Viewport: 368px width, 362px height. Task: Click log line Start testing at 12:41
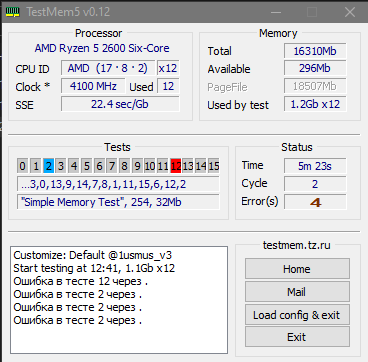pyautogui.click(x=94, y=268)
